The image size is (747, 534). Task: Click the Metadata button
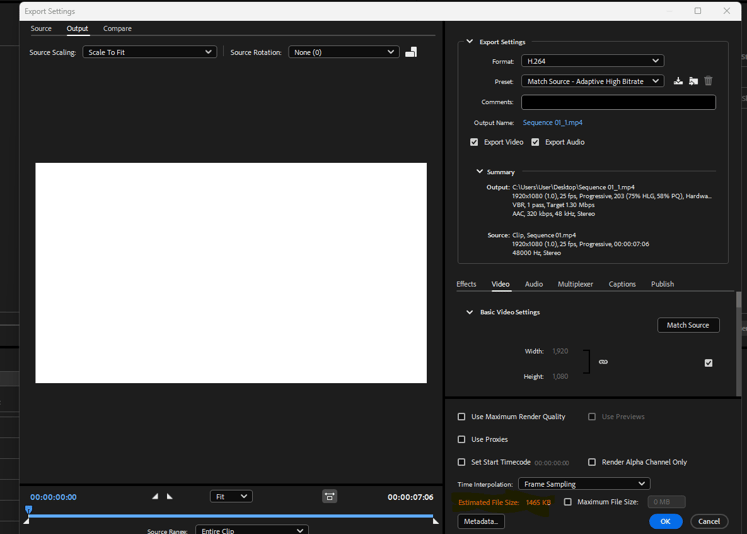tap(481, 521)
